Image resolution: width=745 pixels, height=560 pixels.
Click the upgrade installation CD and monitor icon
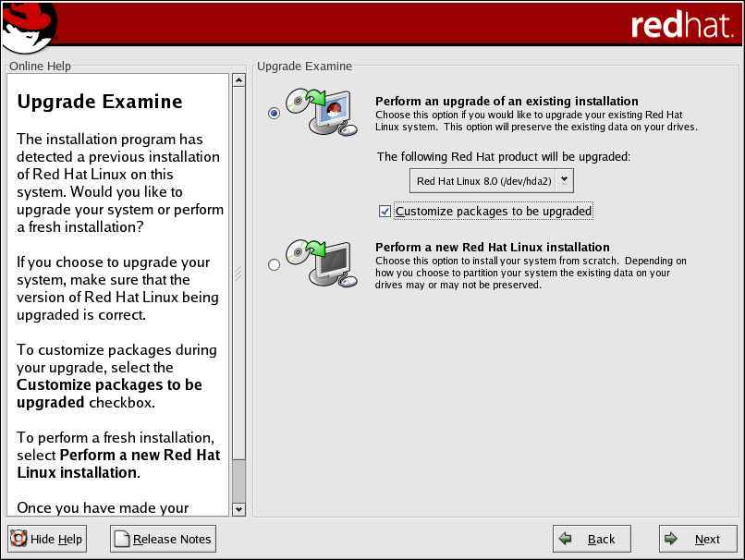[x=321, y=113]
